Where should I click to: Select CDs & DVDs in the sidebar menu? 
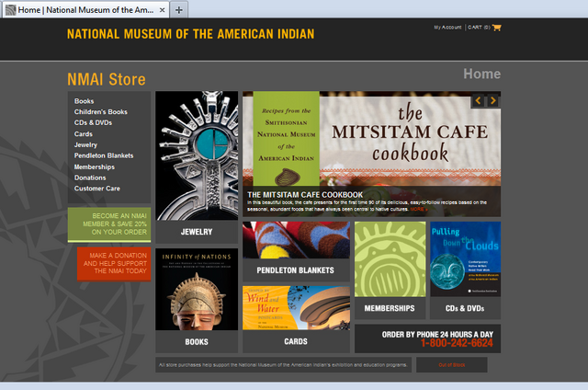point(93,122)
